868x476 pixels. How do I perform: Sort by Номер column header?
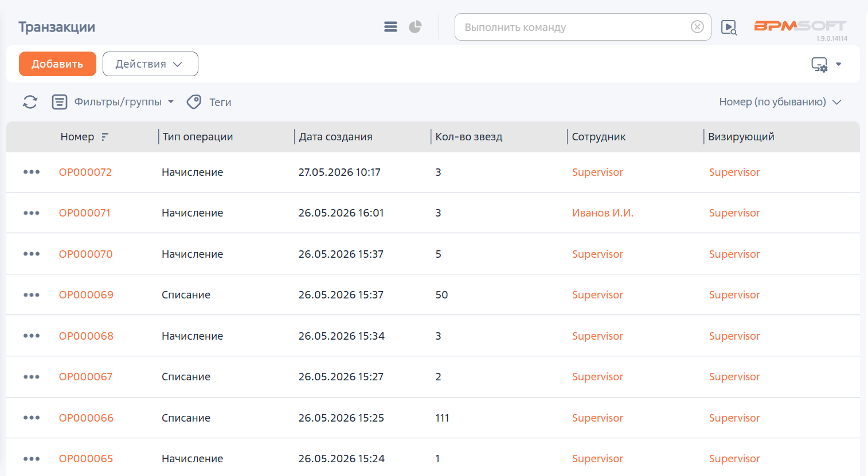pos(77,137)
